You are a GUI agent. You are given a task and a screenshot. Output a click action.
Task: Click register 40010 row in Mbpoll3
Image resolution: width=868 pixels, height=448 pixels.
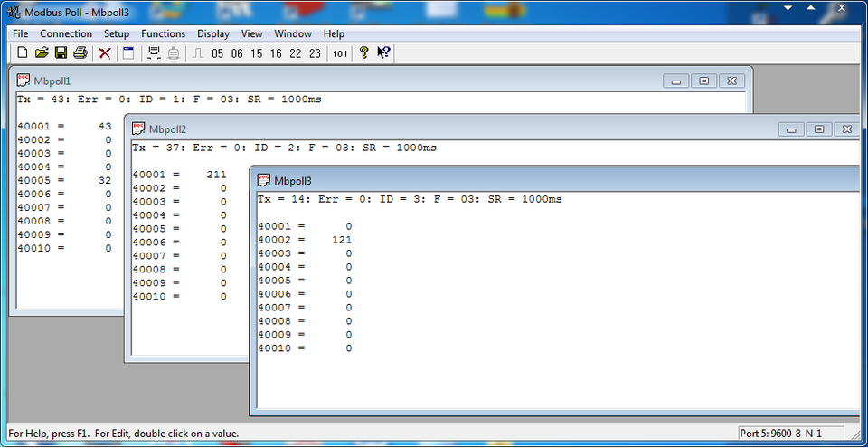[305, 348]
